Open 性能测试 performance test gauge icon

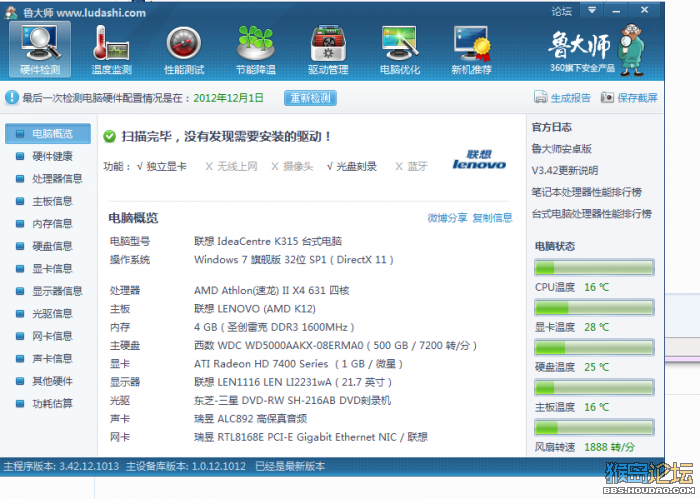[x=183, y=50]
